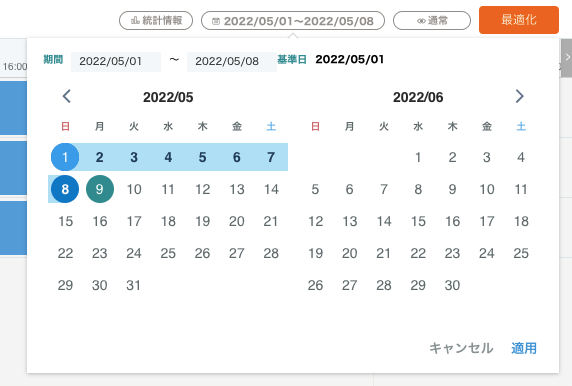
Task: Select May 7 in the 2022/05 calendar
Action: pos(271,157)
